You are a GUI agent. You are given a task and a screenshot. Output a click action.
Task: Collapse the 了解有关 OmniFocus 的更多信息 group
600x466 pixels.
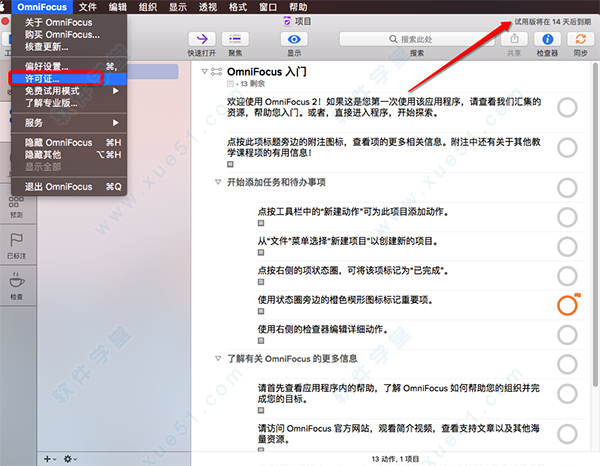(x=218, y=358)
